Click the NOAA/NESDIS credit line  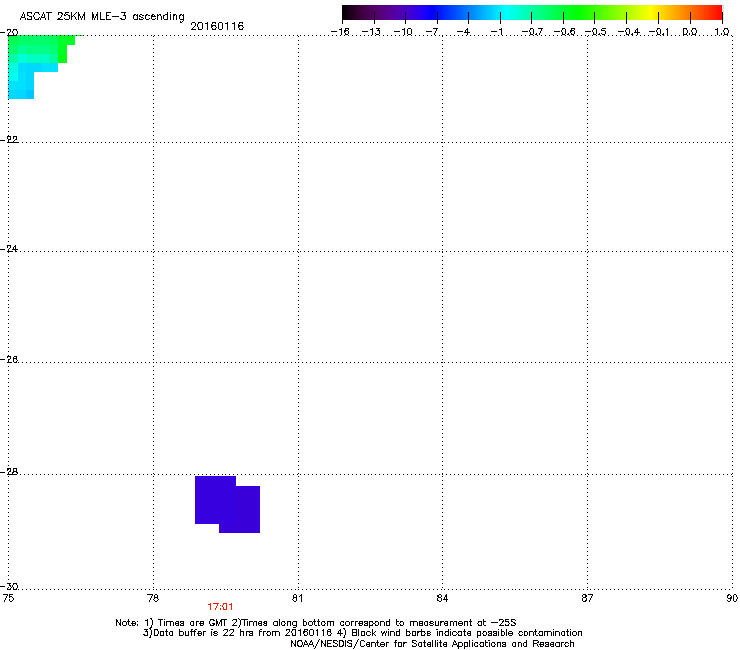(x=432, y=644)
